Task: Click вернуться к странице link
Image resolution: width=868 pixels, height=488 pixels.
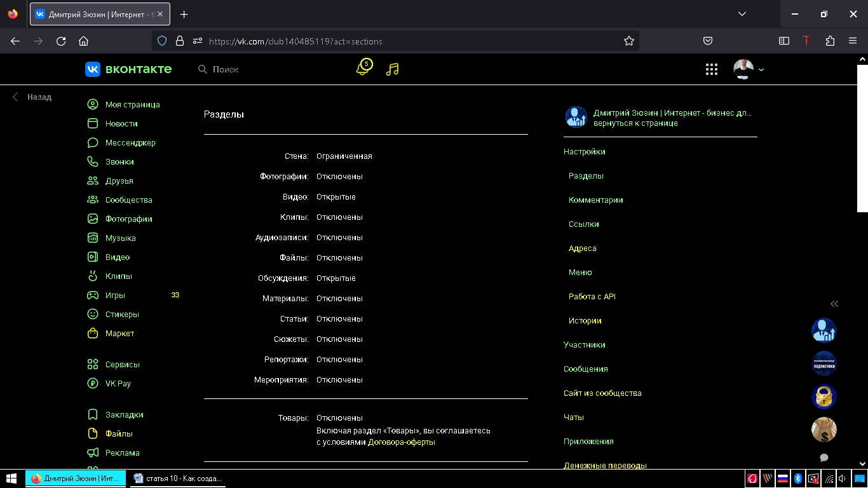Action: coord(635,123)
